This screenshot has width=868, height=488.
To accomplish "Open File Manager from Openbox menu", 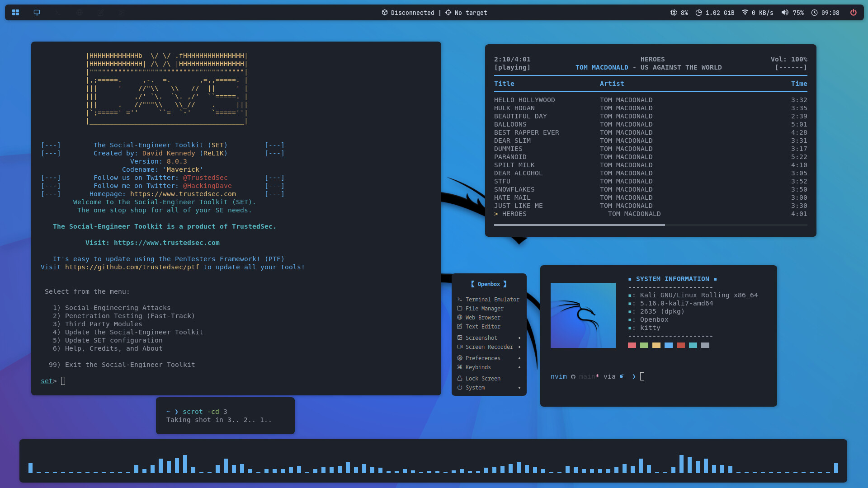I will pyautogui.click(x=489, y=309).
